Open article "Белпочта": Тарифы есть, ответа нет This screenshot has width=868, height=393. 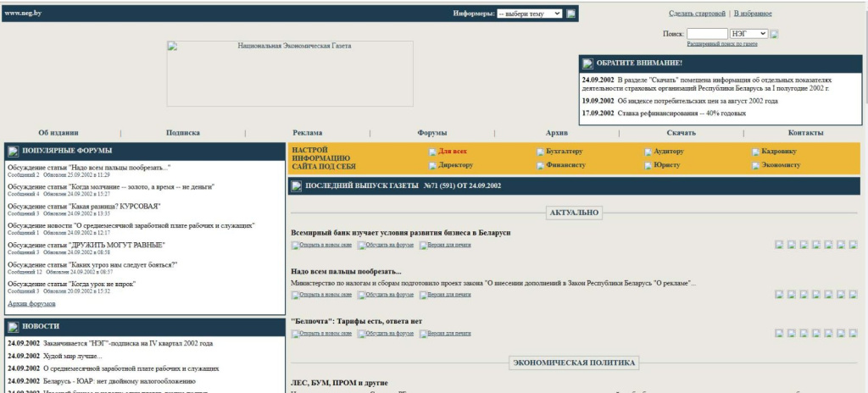[x=357, y=322]
